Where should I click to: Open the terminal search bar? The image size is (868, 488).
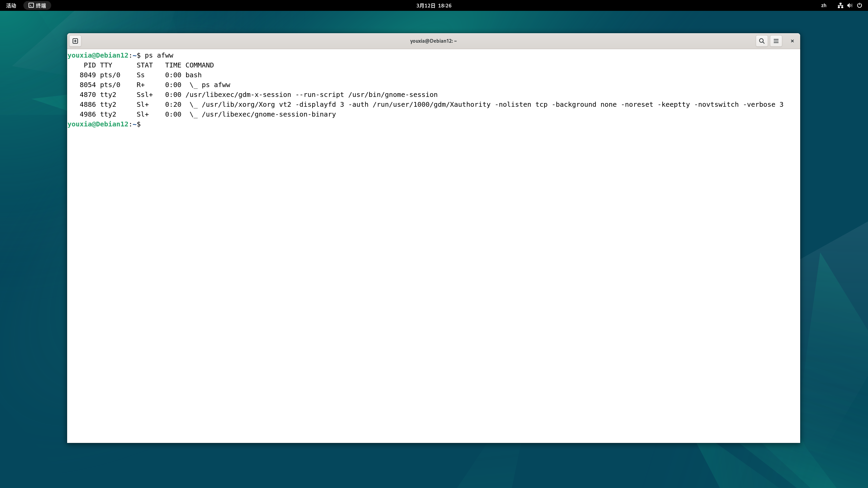(762, 41)
